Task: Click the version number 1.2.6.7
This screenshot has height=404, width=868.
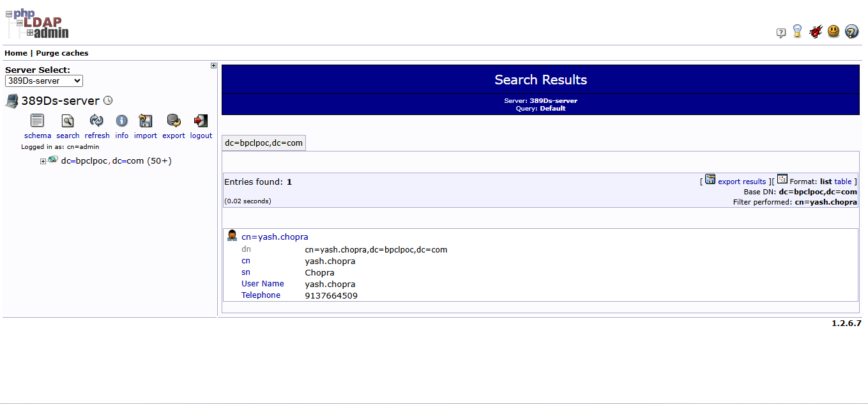Action: 846,323
